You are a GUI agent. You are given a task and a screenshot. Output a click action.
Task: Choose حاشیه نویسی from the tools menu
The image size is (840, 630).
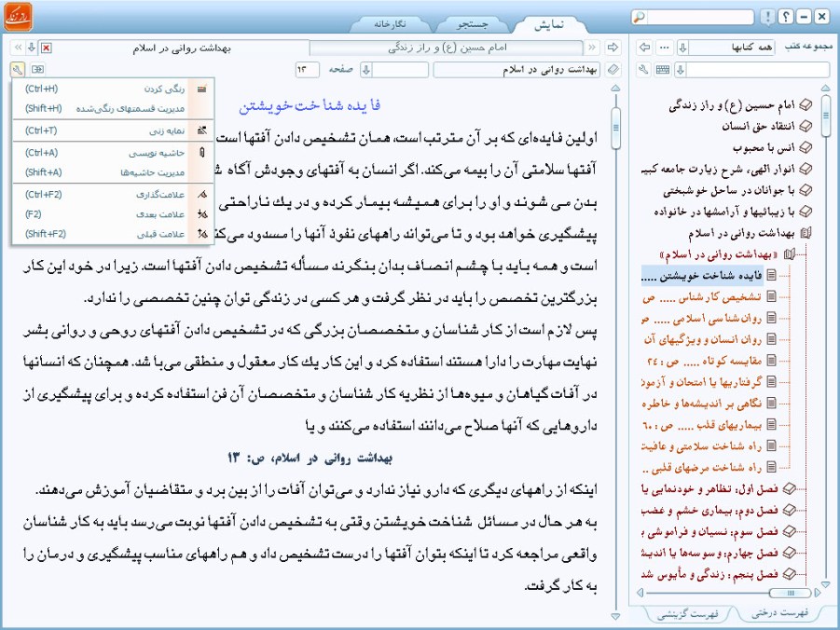[x=113, y=153]
